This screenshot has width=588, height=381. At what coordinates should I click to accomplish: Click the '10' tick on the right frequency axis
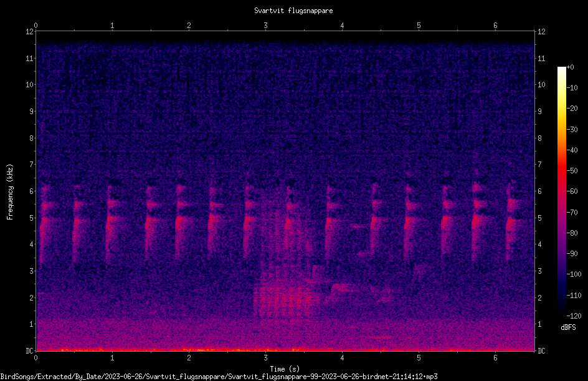pos(541,85)
